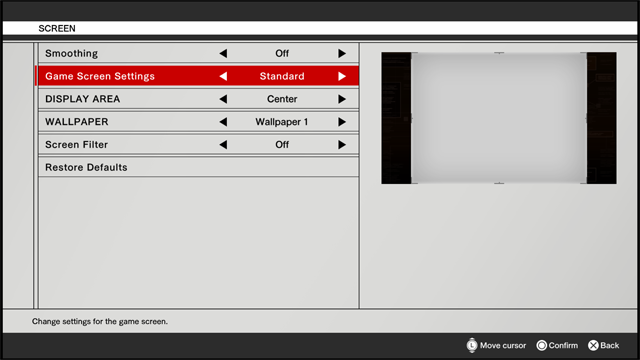Select the Game Screen Settings label
This screenshot has height=360, width=640.
tap(100, 76)
